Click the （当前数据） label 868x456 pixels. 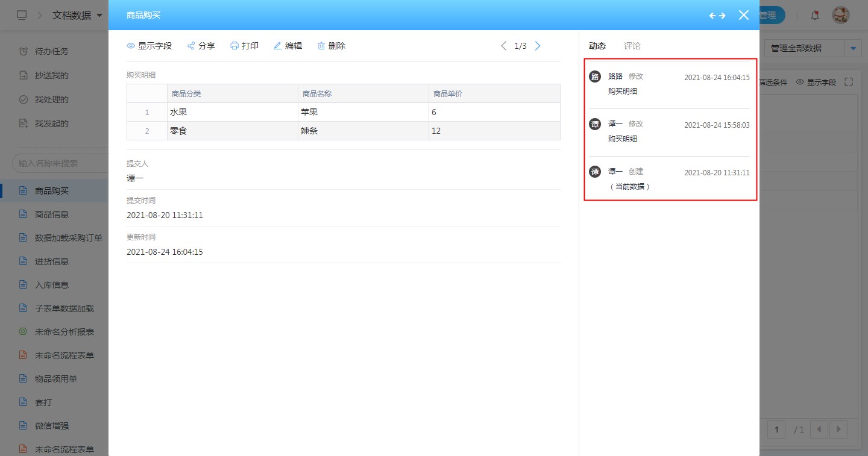click(629, 187)
